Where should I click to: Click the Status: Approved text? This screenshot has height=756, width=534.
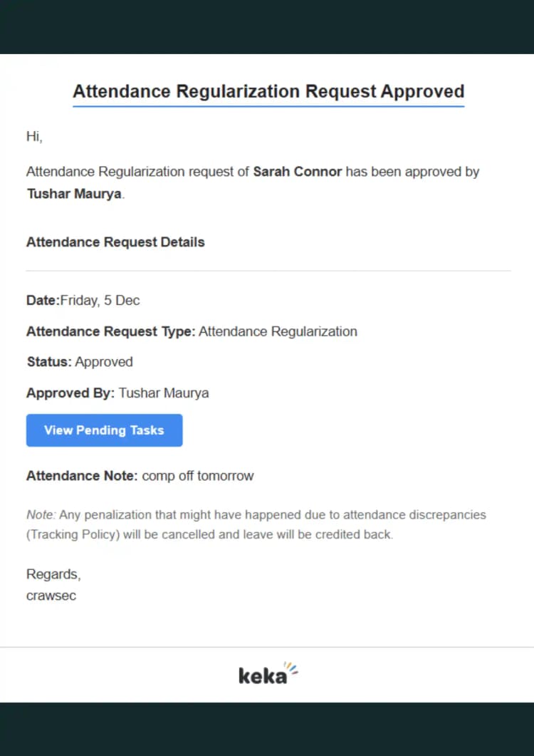click(x=79, y=361)
